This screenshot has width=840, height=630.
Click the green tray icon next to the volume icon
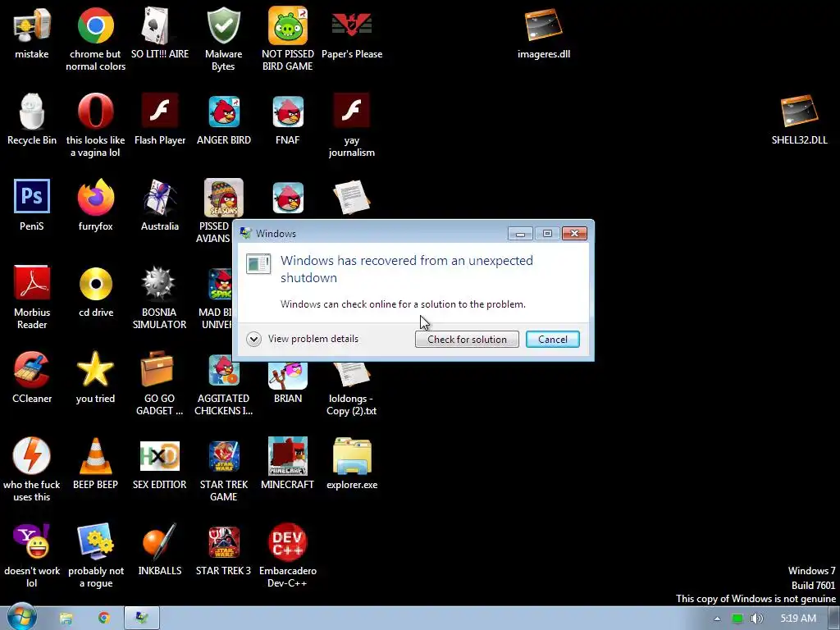737,619
